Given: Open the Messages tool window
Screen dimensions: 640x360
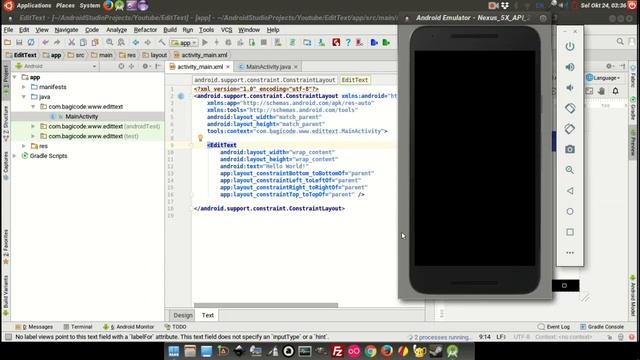Looking at the screenshot, I should pos(34,327).
